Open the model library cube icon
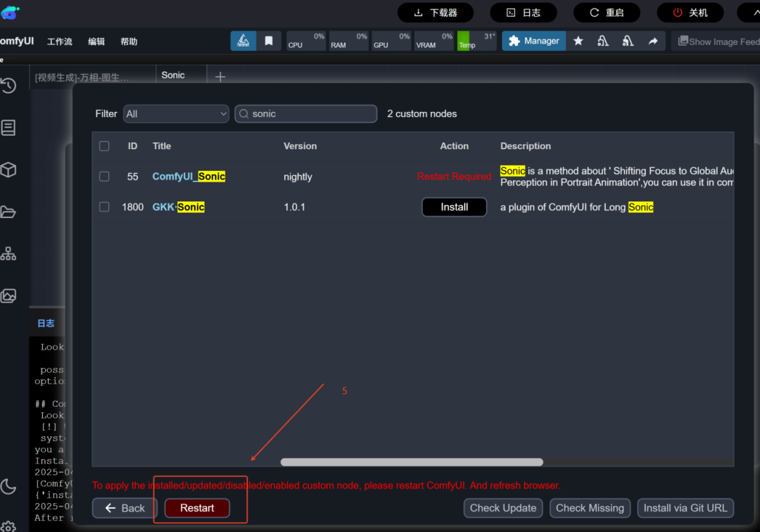The image size is (760, 532). click(x=8, y=170)
